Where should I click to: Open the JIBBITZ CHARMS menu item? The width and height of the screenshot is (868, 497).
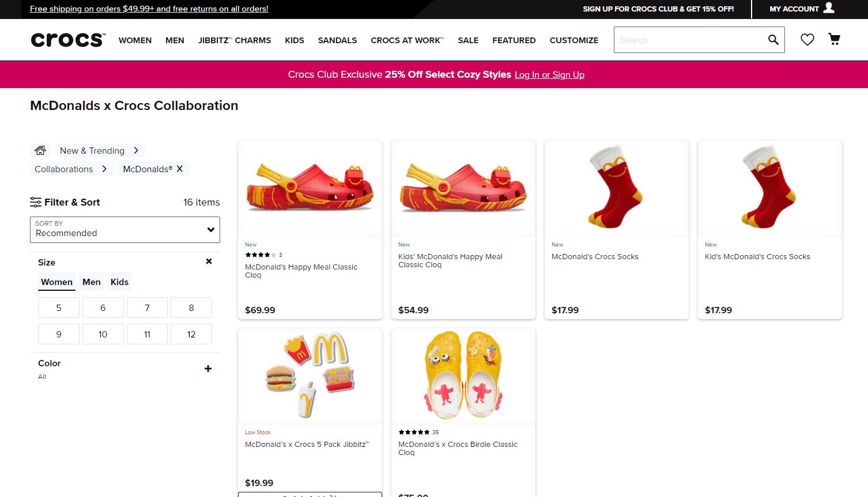pos(234,40)
